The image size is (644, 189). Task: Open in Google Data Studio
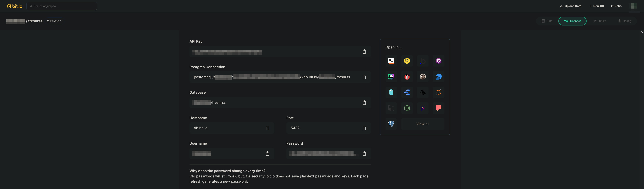[407, 92]
